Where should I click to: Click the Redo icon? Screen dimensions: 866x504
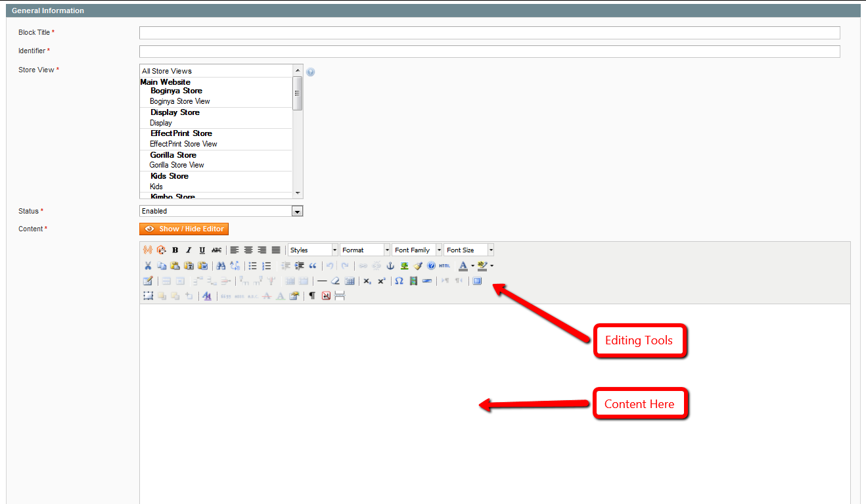click(344, 265)
